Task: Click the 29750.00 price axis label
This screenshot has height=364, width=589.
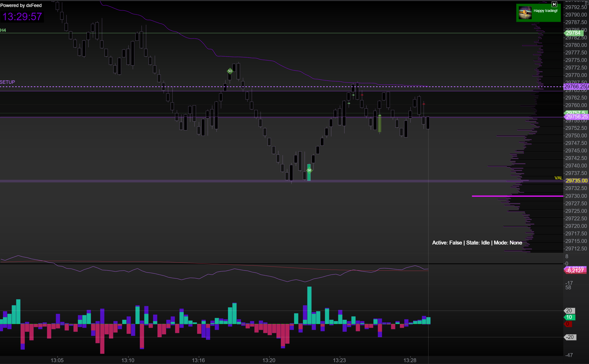Action: click(x=576, y=136)
